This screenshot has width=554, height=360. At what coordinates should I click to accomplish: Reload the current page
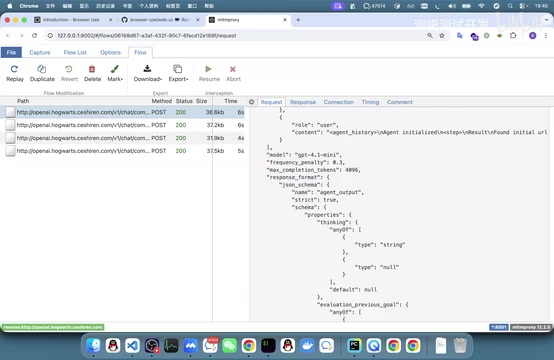point(34,35)
